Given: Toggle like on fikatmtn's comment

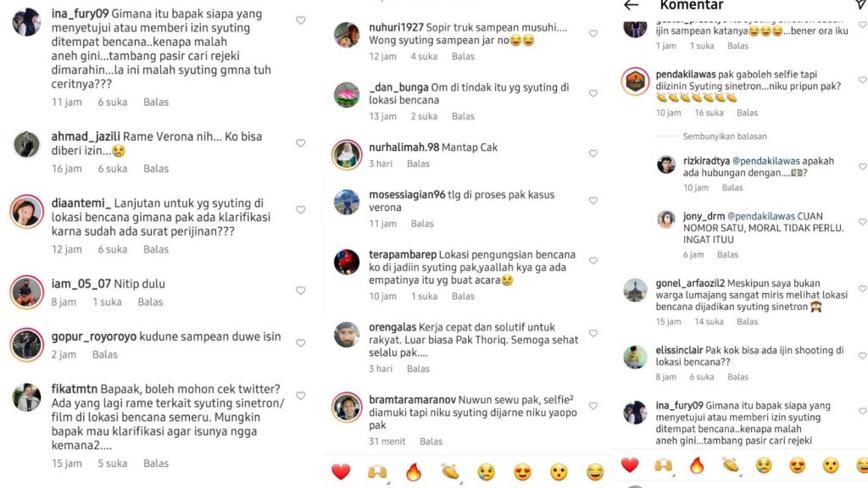Looking at the screenshot, I should click(301, 396).
